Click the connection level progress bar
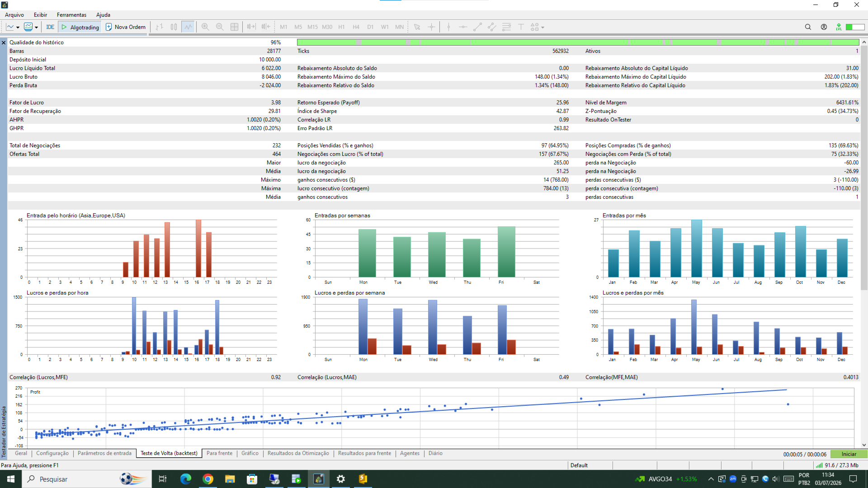The width and height of the screenshot is (868, 488). click(x=855, y=27)
